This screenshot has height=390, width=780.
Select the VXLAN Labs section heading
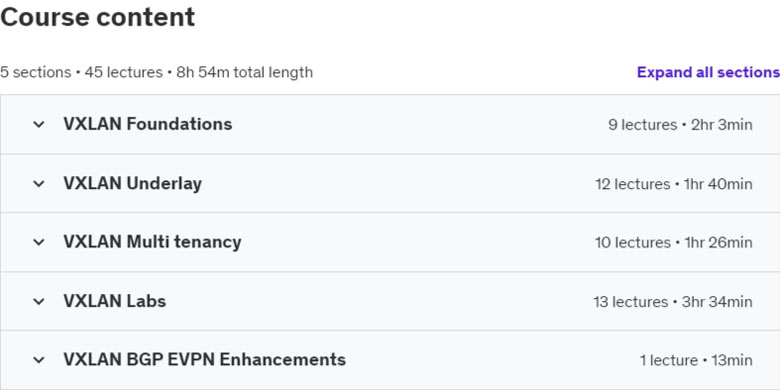click(114, 301)
